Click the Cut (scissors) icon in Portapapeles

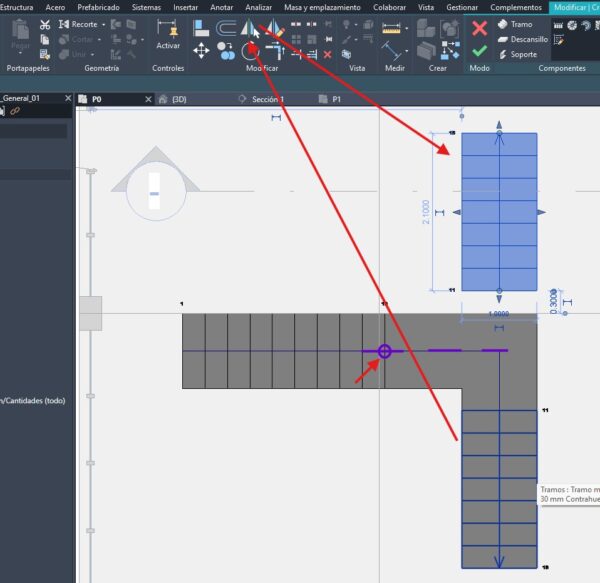pos(45,24)
